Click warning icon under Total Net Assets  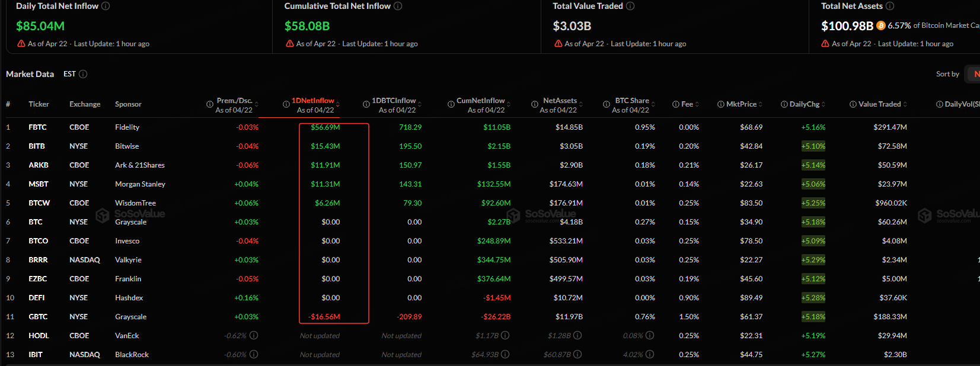tap(825, 44)
